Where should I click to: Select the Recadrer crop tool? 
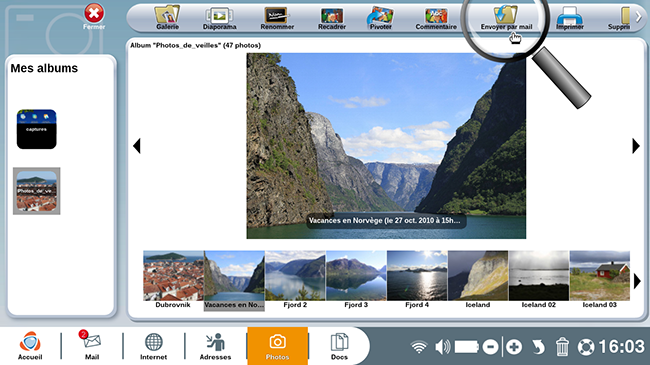click(332, 18)
